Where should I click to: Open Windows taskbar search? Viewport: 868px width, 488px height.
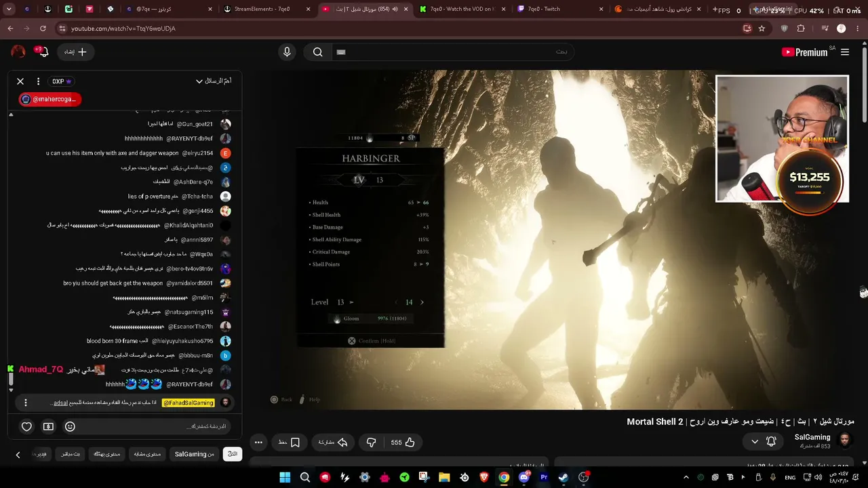pyautogui.click(x=305, y=477)
